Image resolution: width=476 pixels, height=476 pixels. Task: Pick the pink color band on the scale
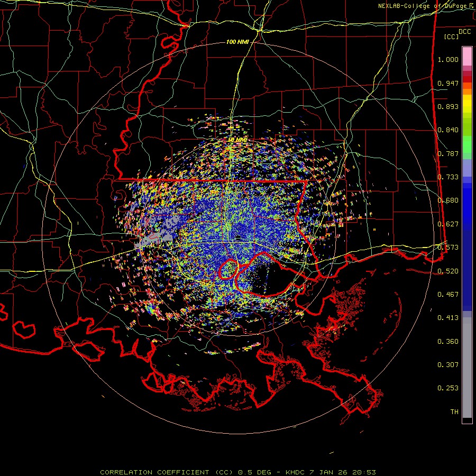pyautogui.click(x=467, y=57)
